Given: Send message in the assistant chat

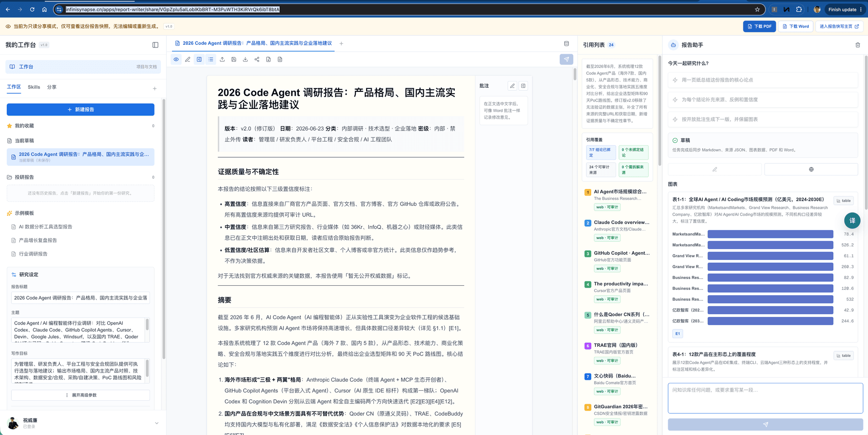Looking at the screenshot, I should 765,424.
